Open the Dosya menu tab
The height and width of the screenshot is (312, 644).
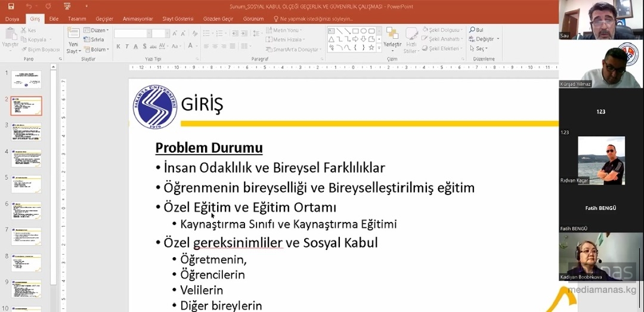(x=12, y=19)
